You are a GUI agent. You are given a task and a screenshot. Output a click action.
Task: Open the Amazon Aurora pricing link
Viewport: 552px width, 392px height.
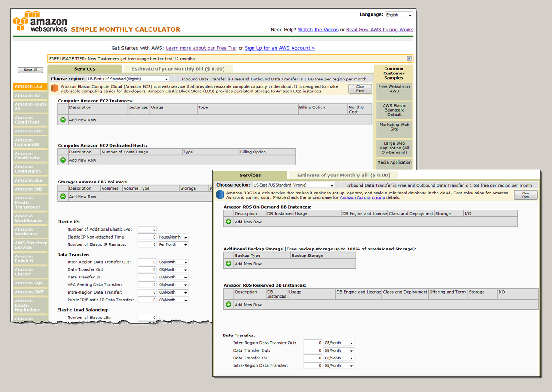pos(362,198)
